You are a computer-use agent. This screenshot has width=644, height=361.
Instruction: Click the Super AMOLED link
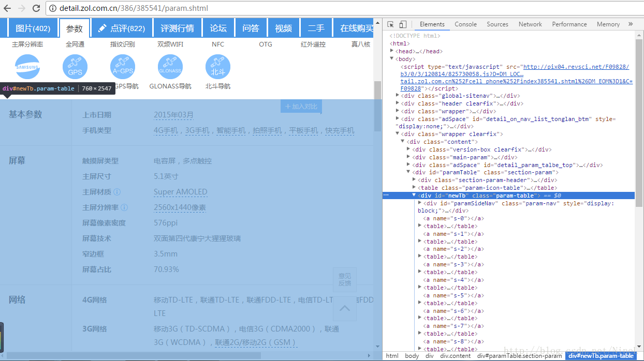(x=181, y=192)
